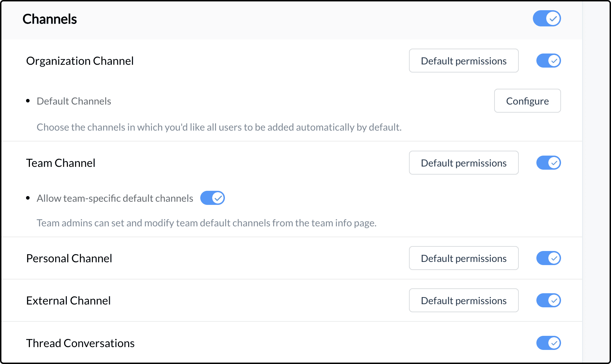Click the Thread Conversations label

80,343
